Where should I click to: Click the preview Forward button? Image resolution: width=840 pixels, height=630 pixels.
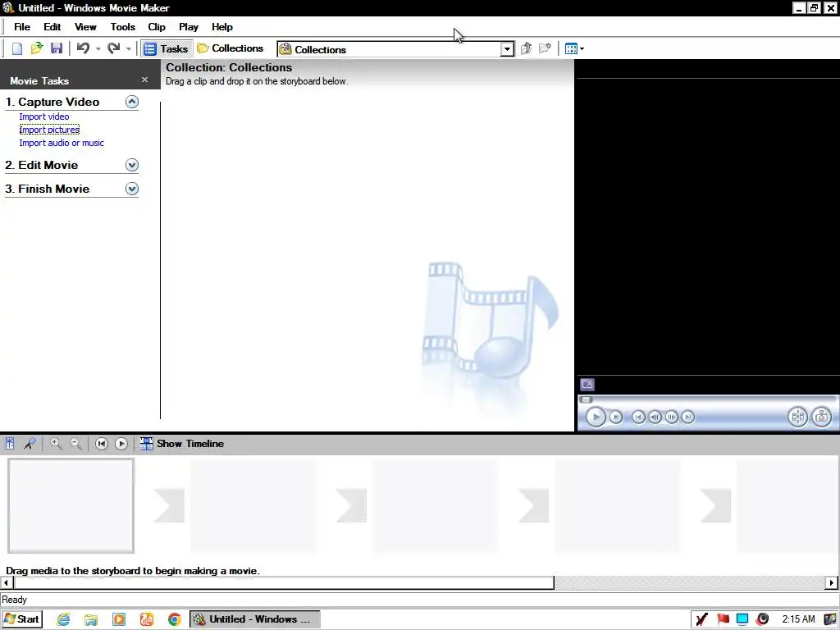(688, 417)
